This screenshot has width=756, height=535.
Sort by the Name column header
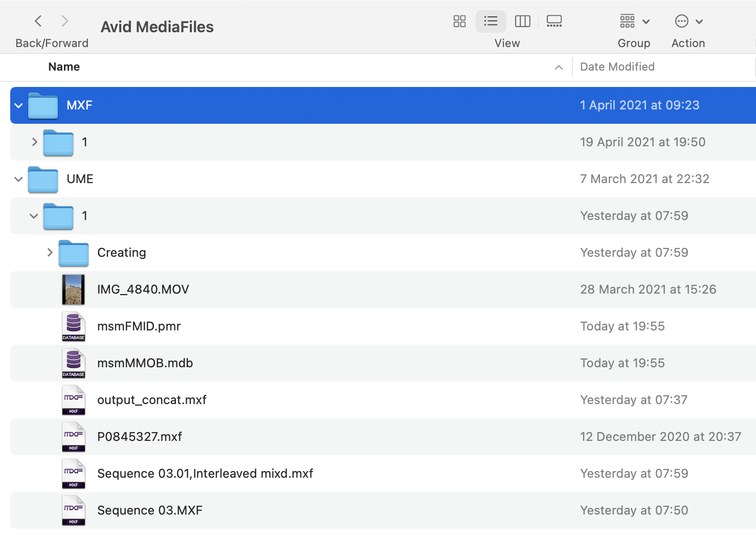pyautogui.click(x=64, y=67)
